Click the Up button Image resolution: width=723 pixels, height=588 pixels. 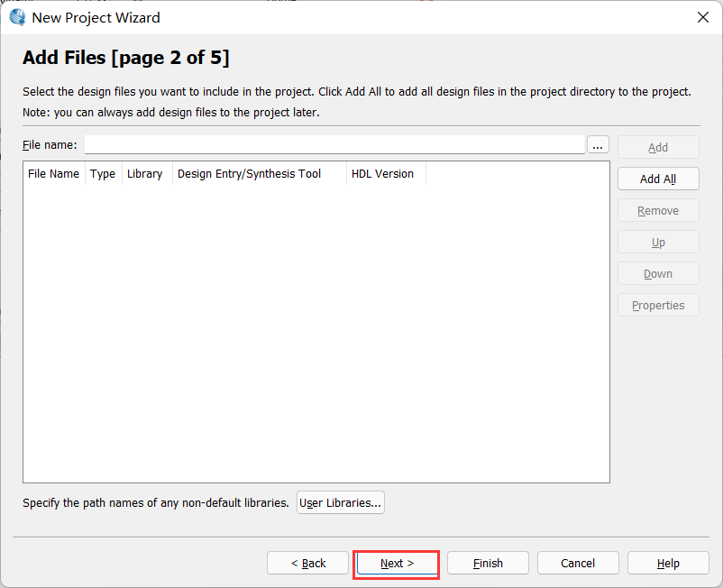658,242
